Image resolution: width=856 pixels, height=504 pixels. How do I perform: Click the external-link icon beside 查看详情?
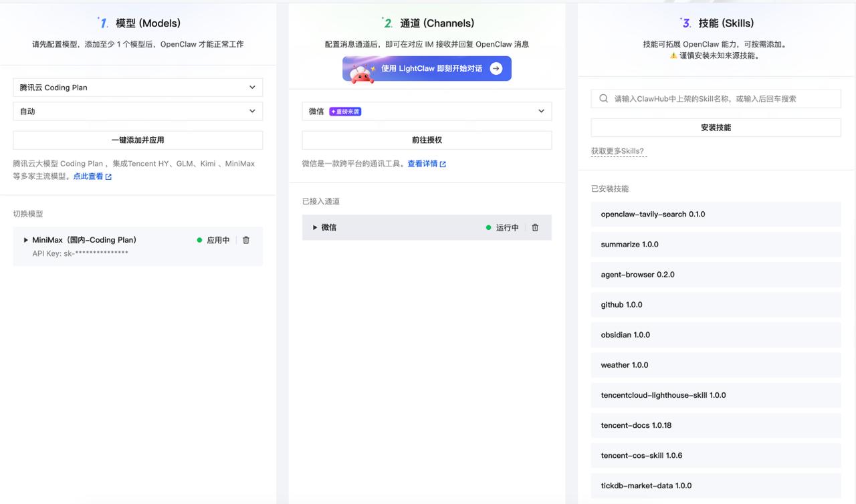click(x=444, y=163)
